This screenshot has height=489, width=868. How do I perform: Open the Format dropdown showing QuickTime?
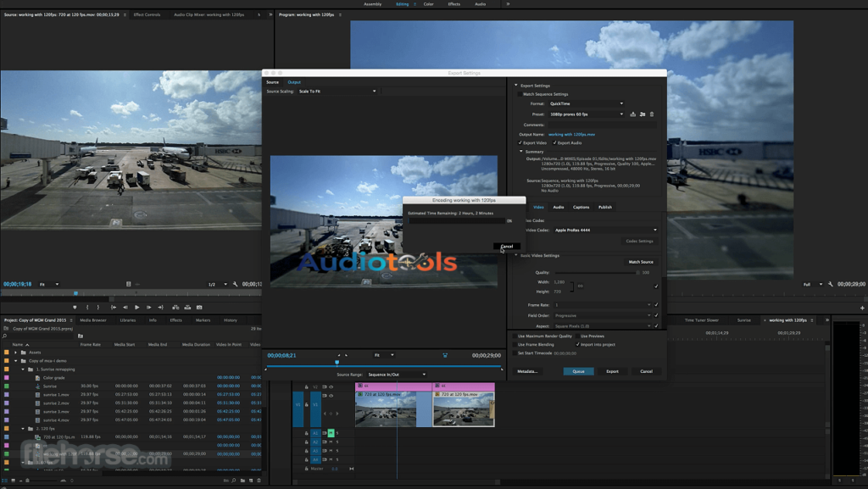pos(586,103)
